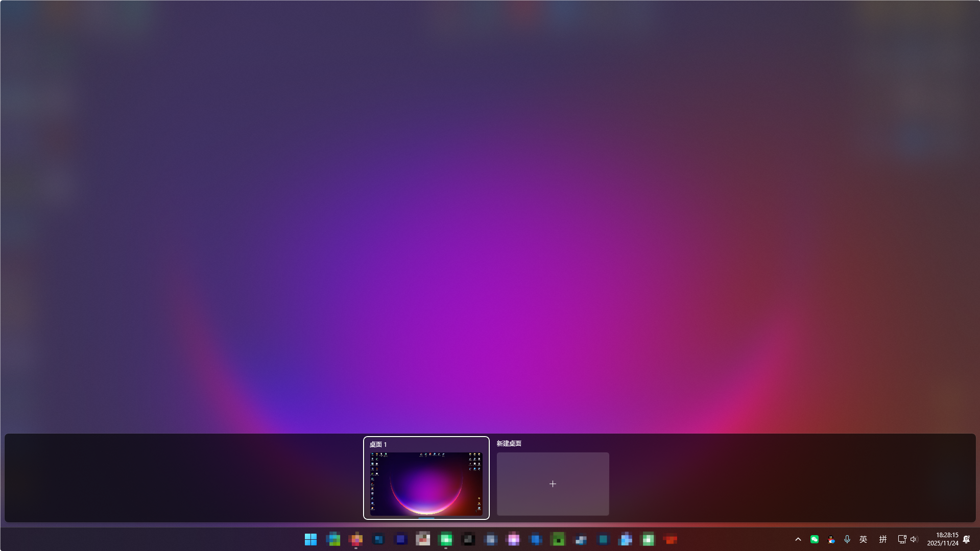Expand hidden tray icons with the chevron
The image size is (980, 551).
pos(798,539)
